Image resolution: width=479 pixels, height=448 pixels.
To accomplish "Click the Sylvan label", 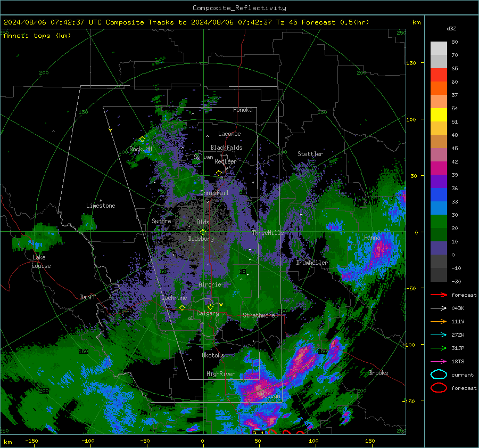I will (203, 157).
